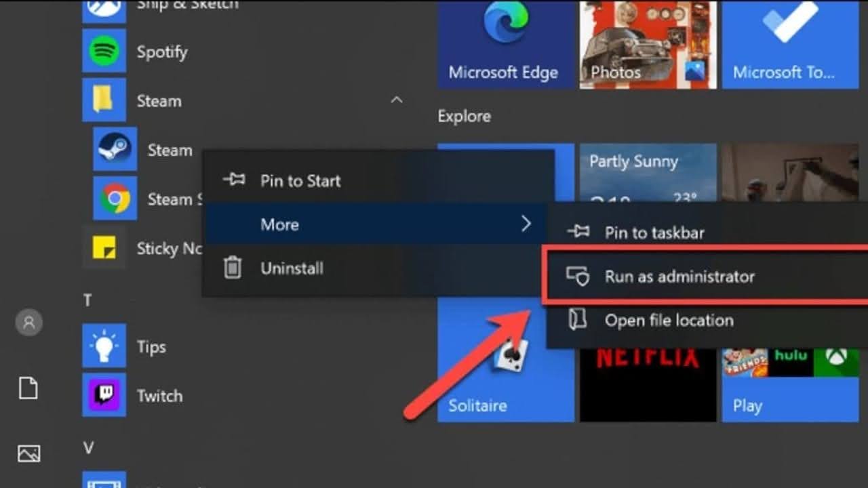Click the pin icon beside Pin to Start
The image size is (868, 488).
pos(234,180)
